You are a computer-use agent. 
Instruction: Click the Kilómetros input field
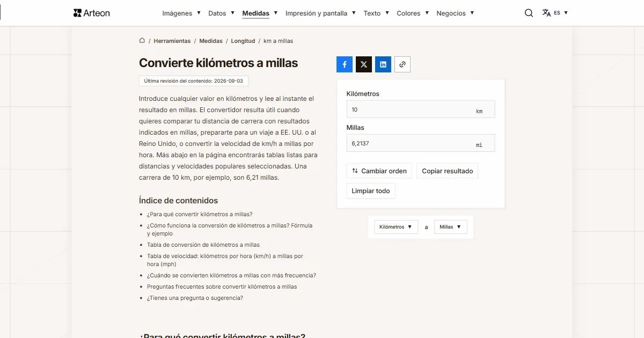click(421, 109)
